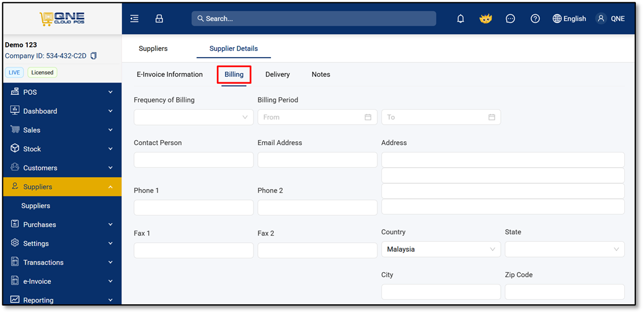Collapse the Suppliers sidebar section
The height and width of the screenshot is (313, 644).
click(62, 187)
